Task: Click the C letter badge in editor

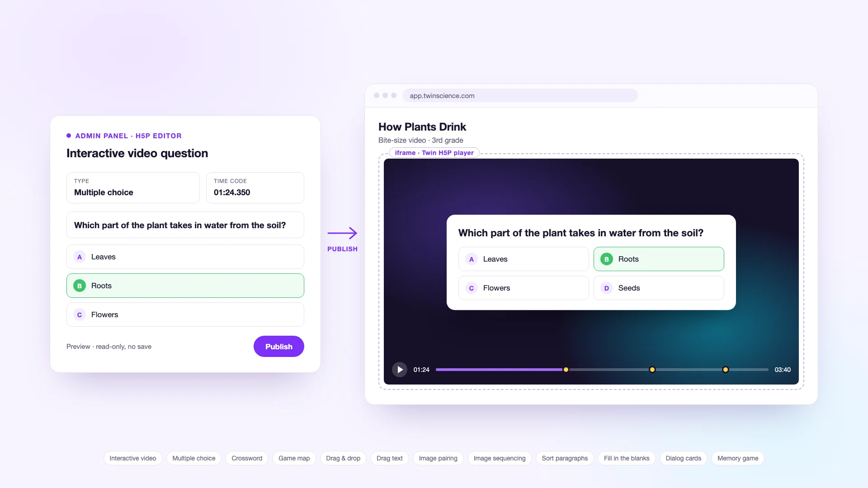Action: 80,314
